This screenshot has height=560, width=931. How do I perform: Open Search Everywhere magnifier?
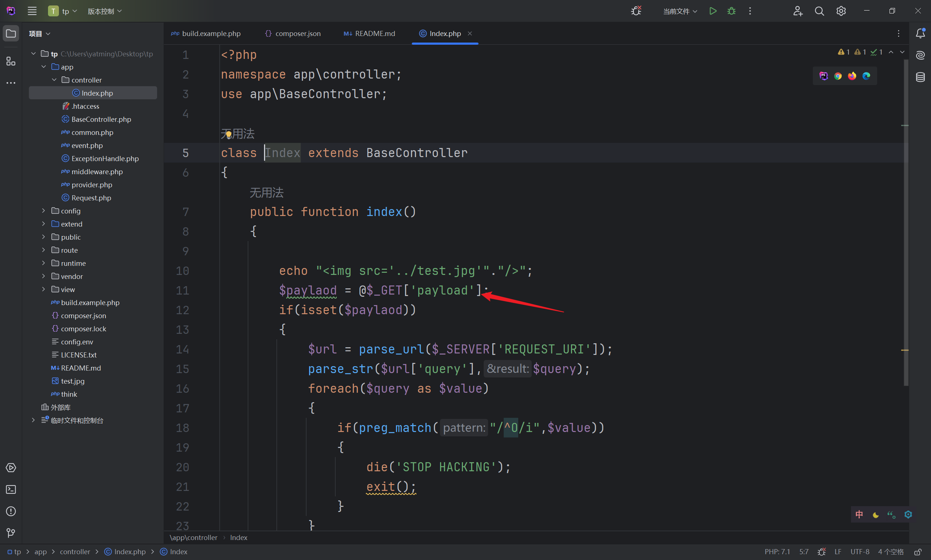(819, 11)
